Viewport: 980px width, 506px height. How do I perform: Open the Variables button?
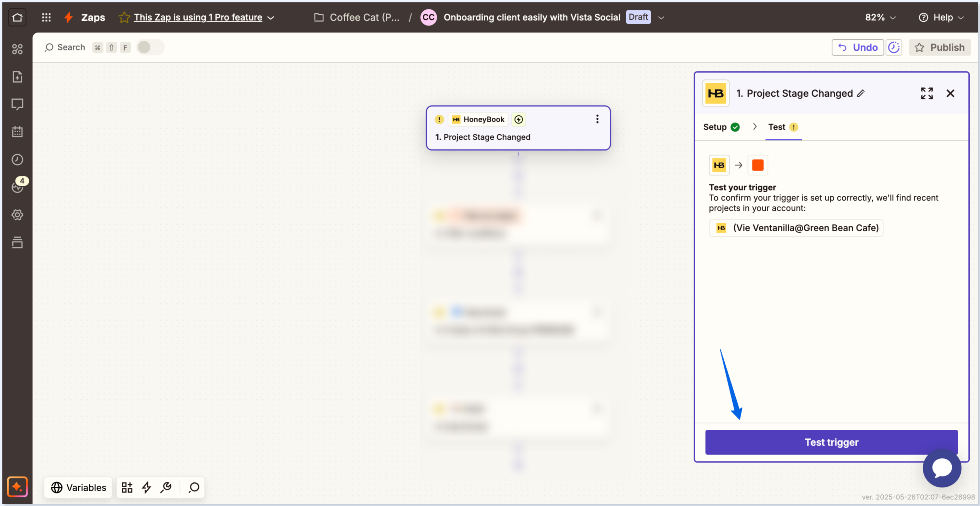[x=78, y=487]
